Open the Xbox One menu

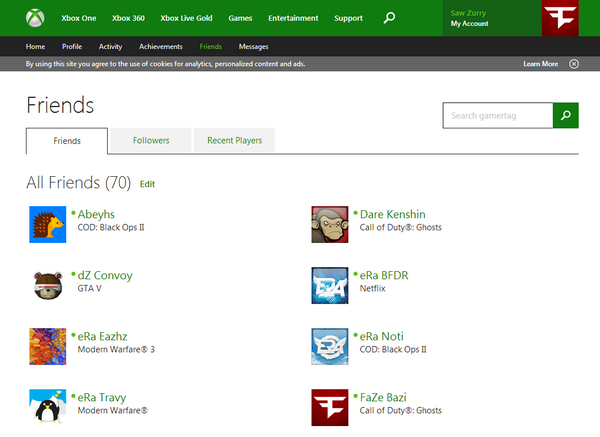point(79,18)
